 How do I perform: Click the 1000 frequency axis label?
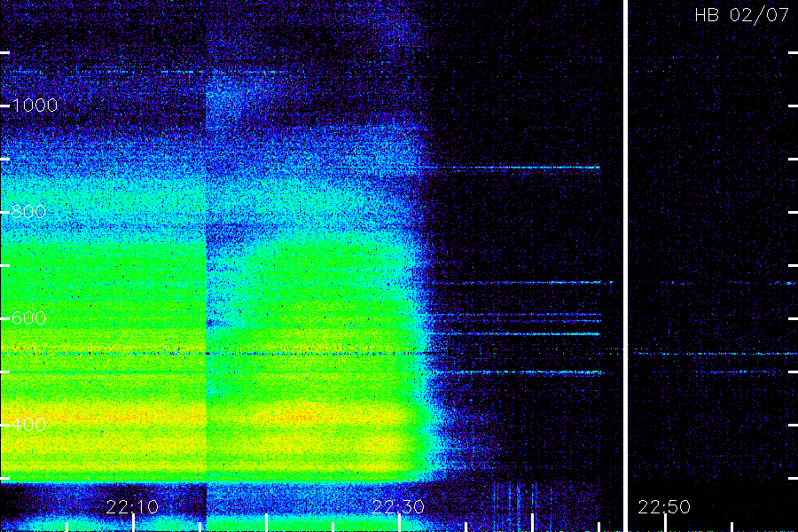(x=35, y=106)
